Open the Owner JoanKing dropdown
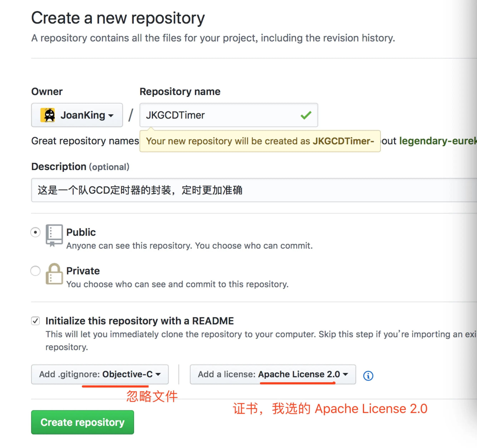 [77, 115]
